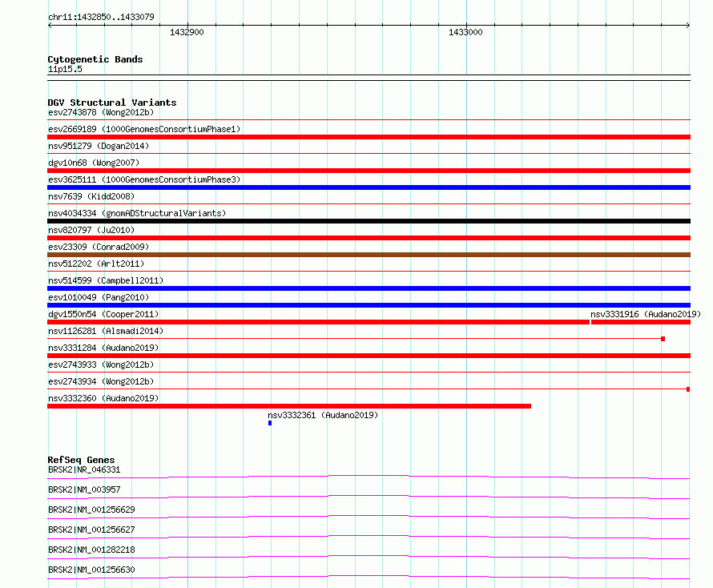Open variant nsv4034334 (gnomADStructuralVariants)
The width and height of the screenshot is (713, 588).
pyautogui.click(x=137, y=213)
